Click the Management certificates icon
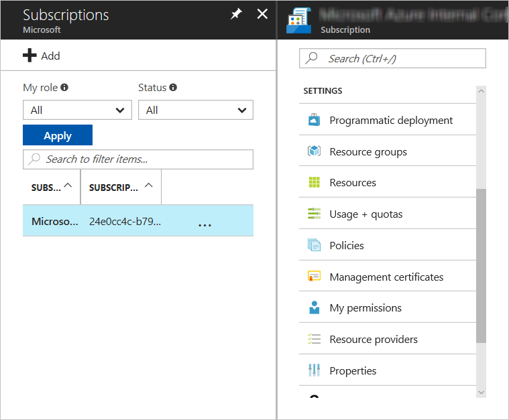Image resolution: width=509 pixels, height=420 pixels. point(314,277)
